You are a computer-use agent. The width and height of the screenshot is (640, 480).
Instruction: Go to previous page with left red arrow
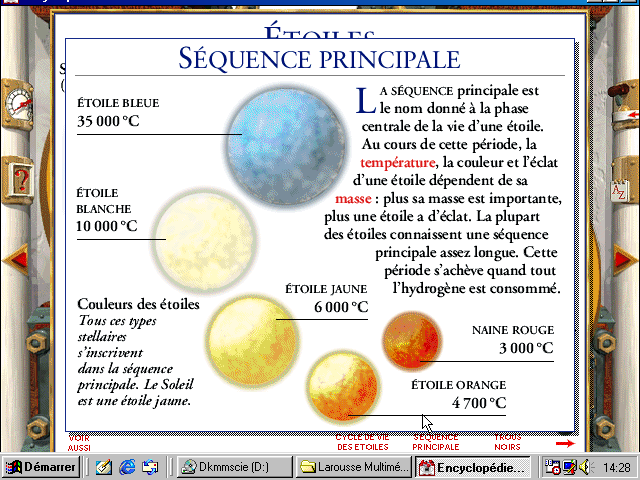[17, 260]
